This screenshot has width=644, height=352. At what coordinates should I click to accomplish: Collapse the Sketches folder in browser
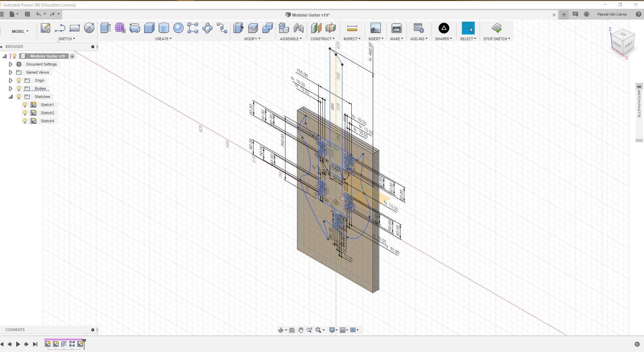pyautogui.click(x=10, y=97)
